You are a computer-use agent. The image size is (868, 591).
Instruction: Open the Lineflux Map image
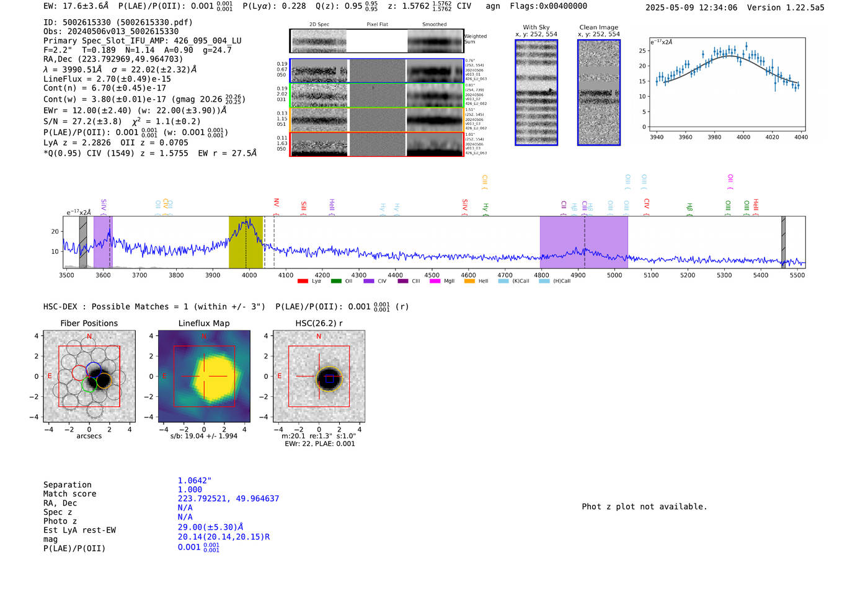(x=204, y=376)
